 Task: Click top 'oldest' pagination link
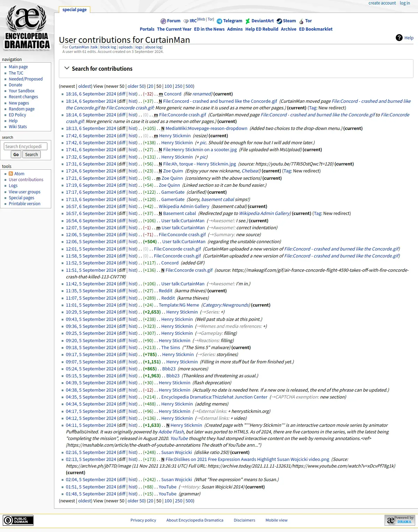pyautogui.click(x=85, y=86)
